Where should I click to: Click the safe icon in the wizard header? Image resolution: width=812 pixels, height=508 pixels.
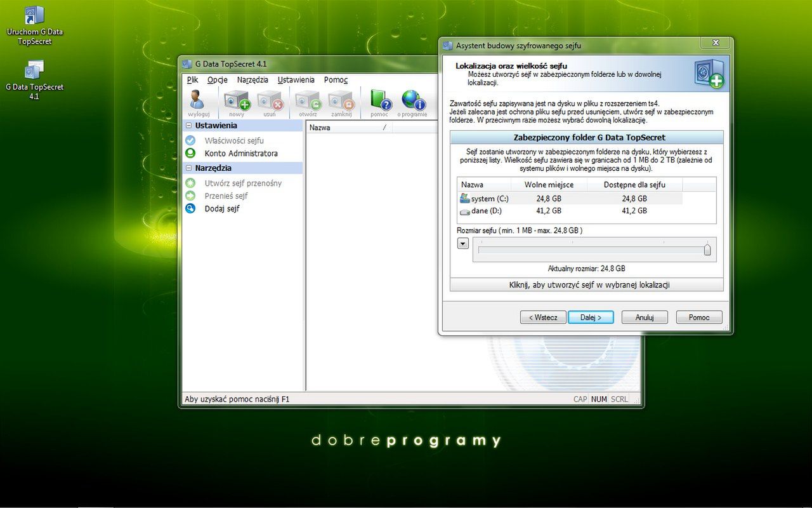[708, 74]
